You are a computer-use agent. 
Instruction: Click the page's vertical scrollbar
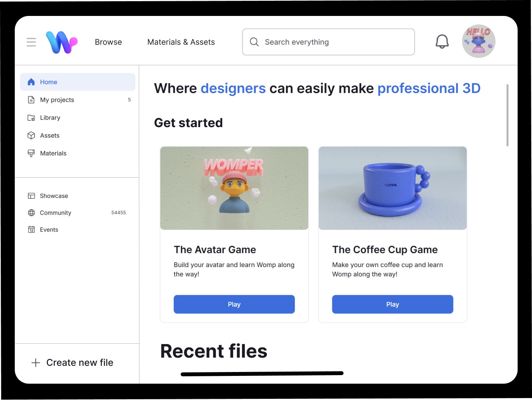tap(507, 115)
